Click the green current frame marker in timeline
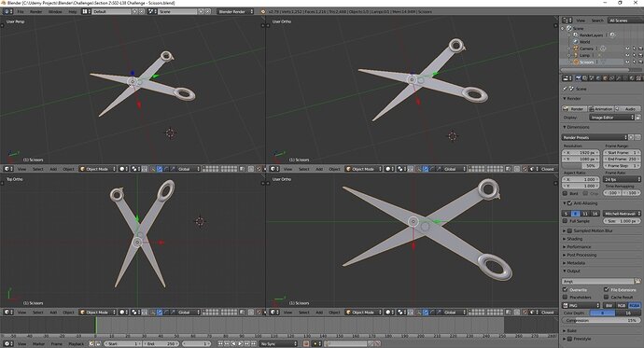644x348 pixels. tap(96, 326)
